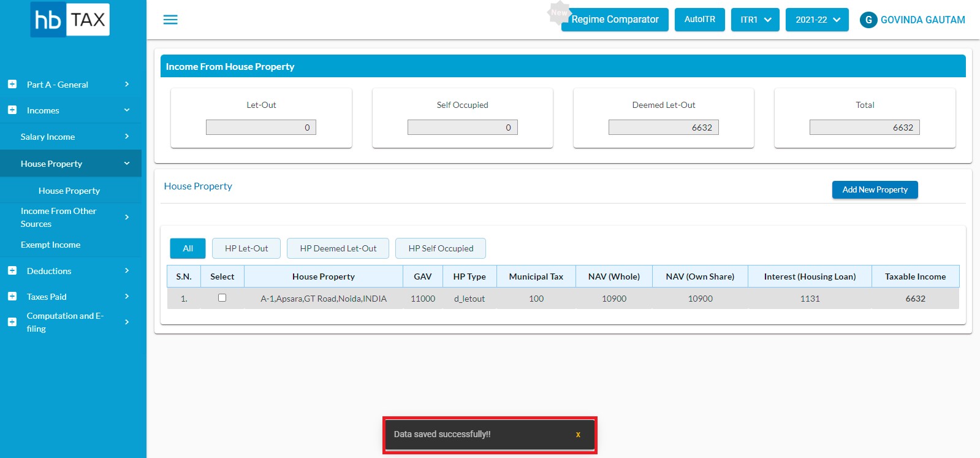Click HP Type value d_letout

coord(469,299)
